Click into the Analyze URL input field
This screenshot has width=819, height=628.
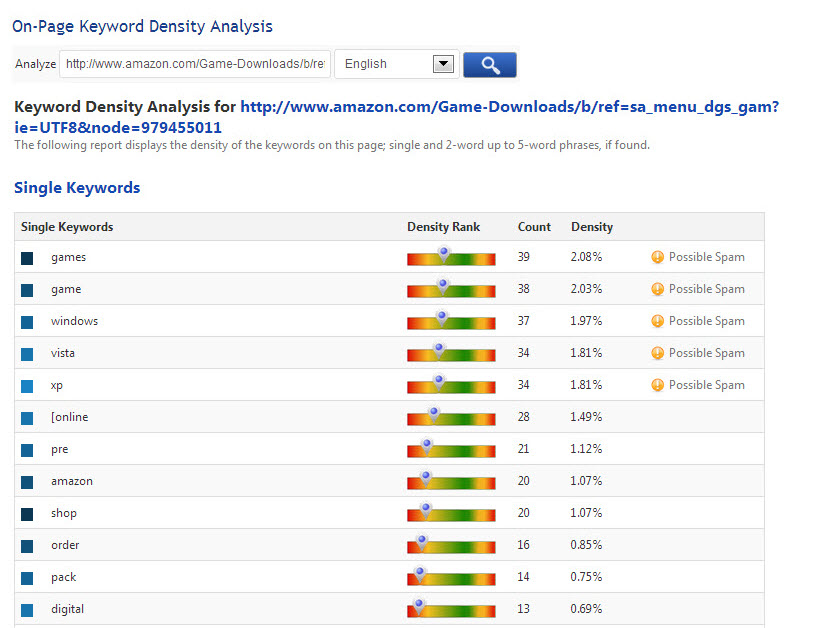click(194, 64)
